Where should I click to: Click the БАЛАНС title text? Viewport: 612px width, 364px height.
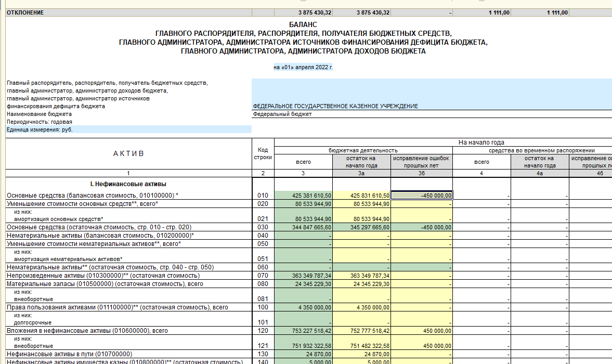(303, 24)
